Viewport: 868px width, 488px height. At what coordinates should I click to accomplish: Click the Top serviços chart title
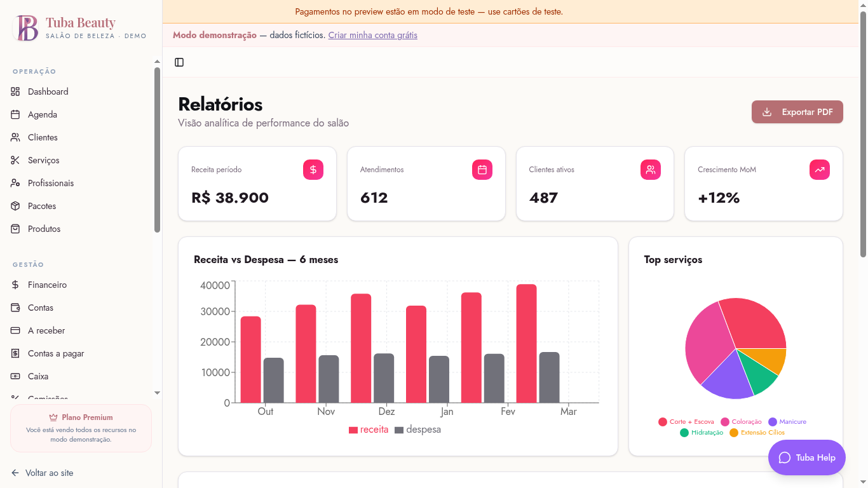tap(673, 259)
